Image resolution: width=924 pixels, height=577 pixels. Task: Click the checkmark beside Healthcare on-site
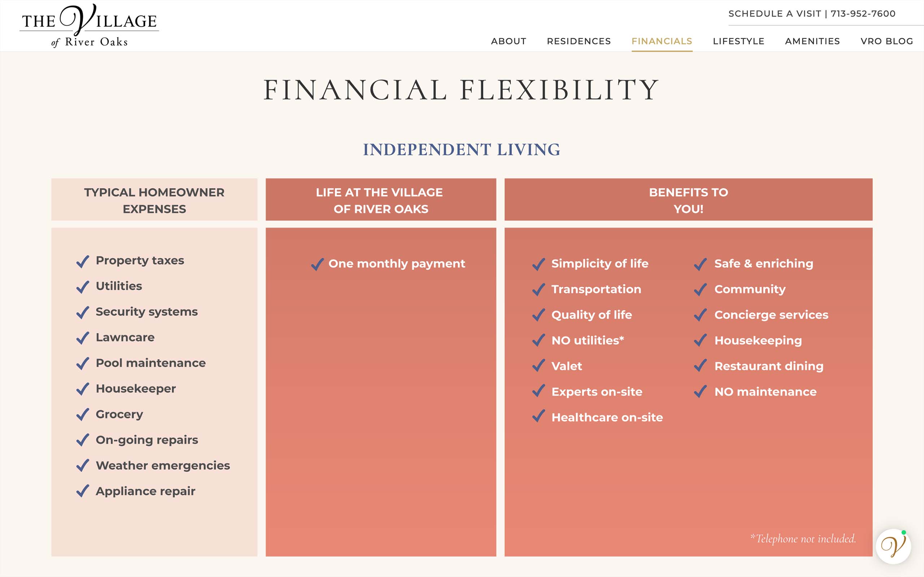539,416
